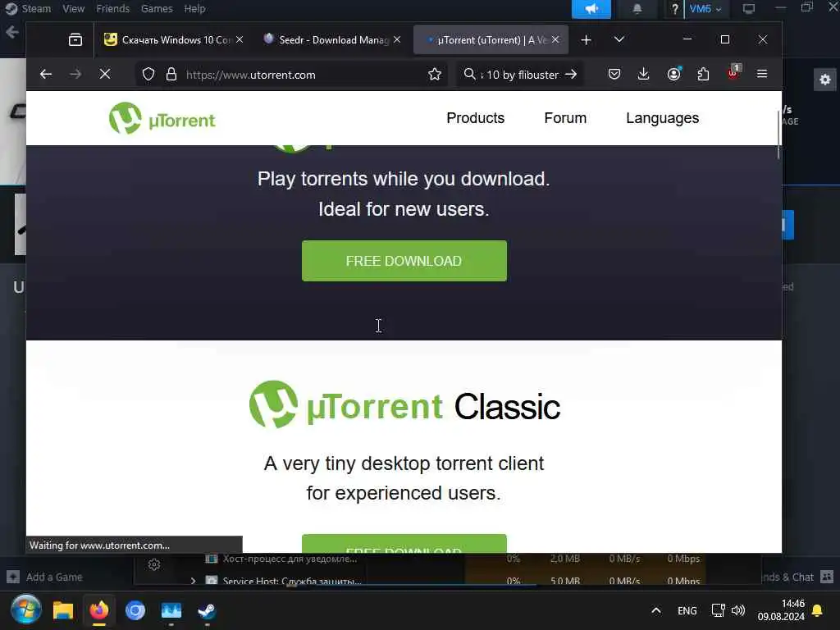Screen dimensions: 840x630
Task: Open File Explorer from taskbar
Action: (x=62, y=610)
